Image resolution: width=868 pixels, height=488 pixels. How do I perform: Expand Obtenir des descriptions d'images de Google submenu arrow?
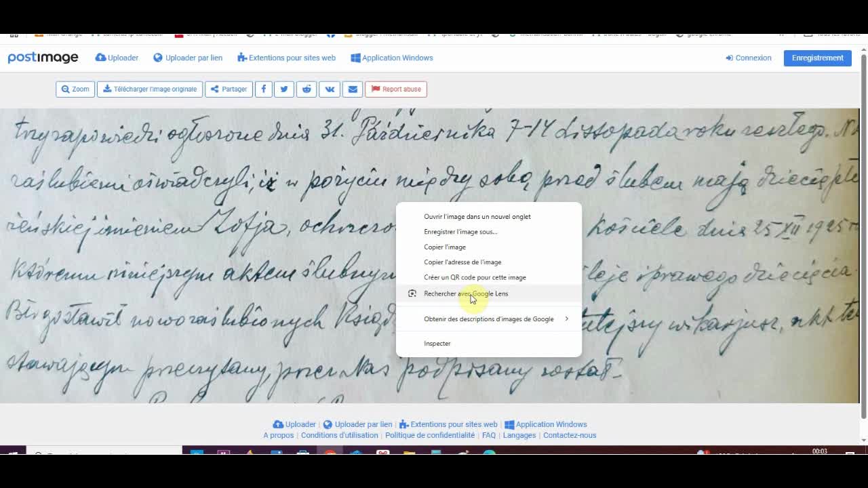coord(566,319)
